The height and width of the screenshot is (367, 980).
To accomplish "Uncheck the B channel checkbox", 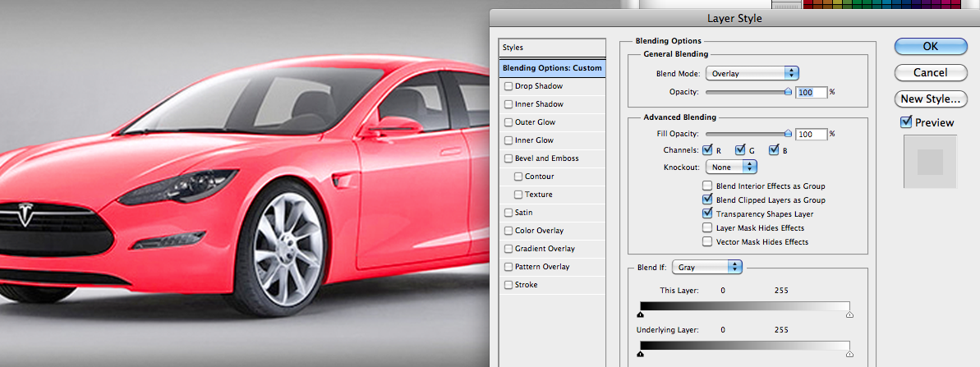I will tap(774, 149).
